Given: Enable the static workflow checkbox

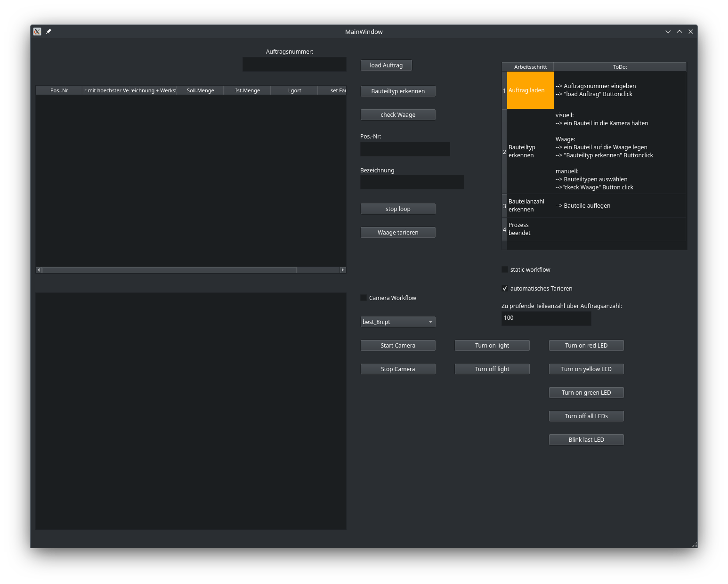Looking at the screenshot, I should pyautogui.click(x=505, y=270).
